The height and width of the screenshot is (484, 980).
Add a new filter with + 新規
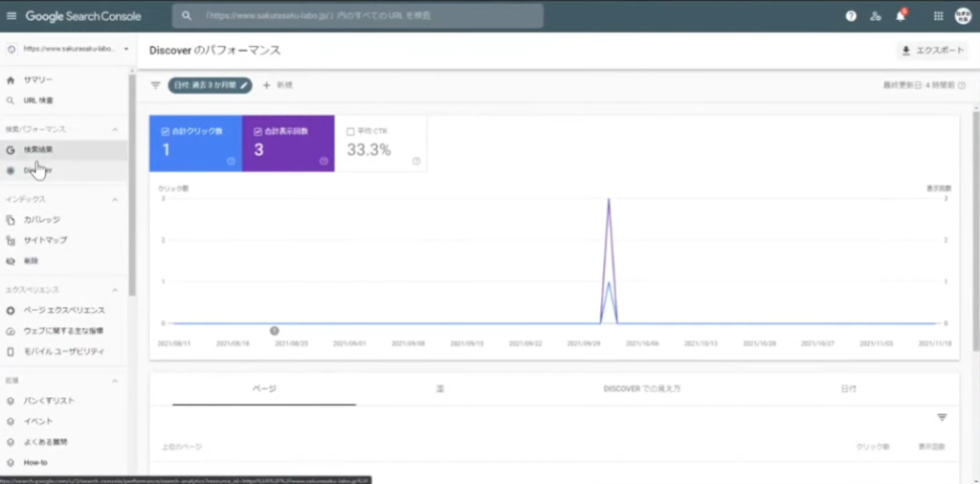(278, 85)
